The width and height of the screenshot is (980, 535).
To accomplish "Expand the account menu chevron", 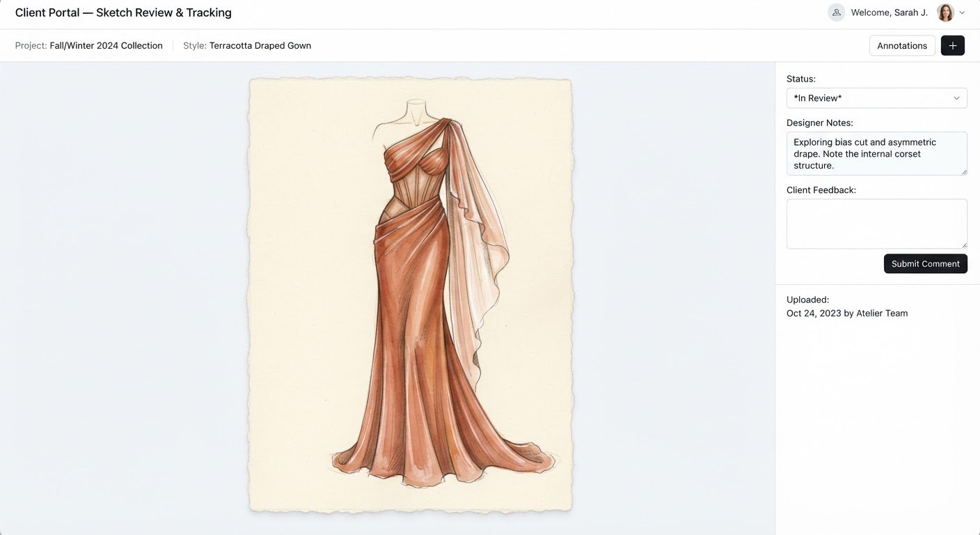I will click(x=962, y=13).
